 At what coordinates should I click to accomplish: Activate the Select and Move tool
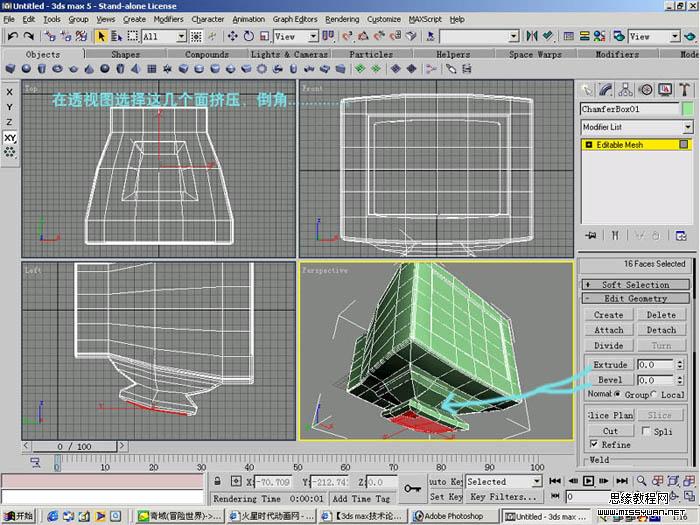(232, 36)
